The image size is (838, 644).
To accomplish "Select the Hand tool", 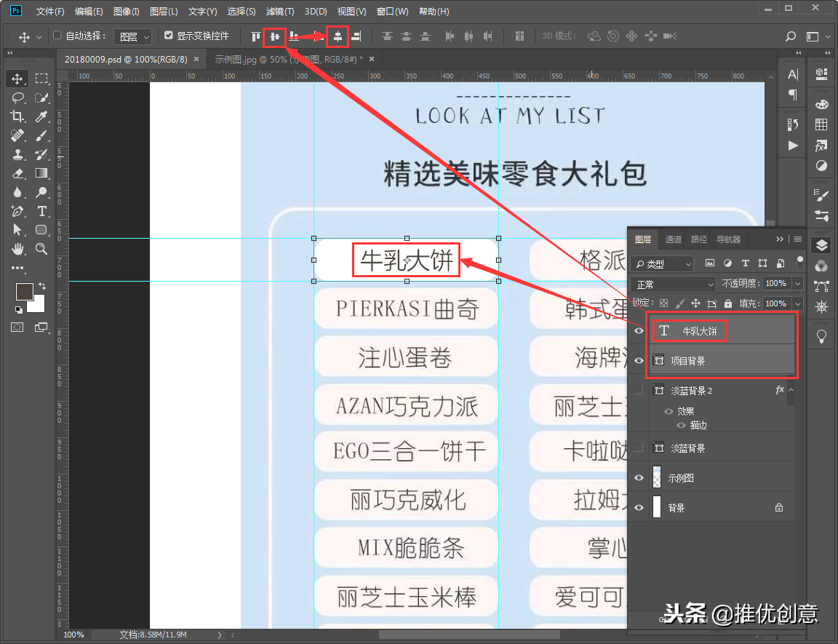I will (x=17, y=249).
